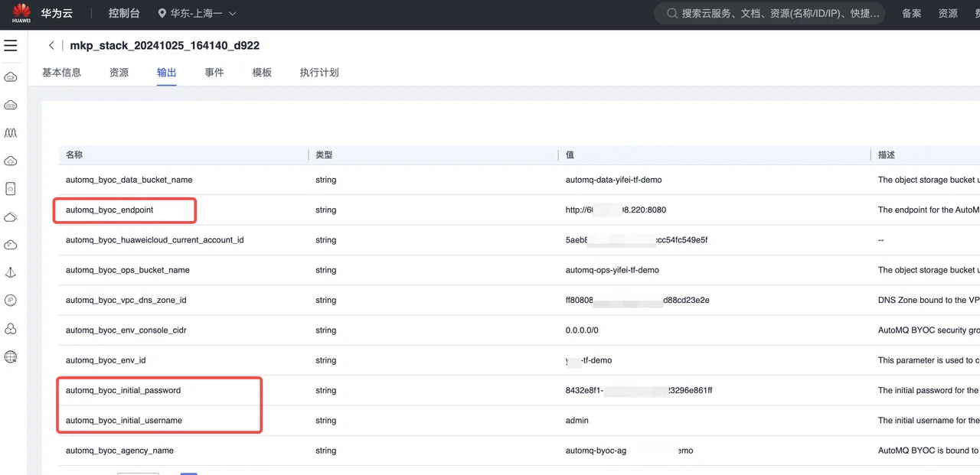Click value automq-data-yifei-tf-demo
Viewport: 980px width, 475px height.
613,180
